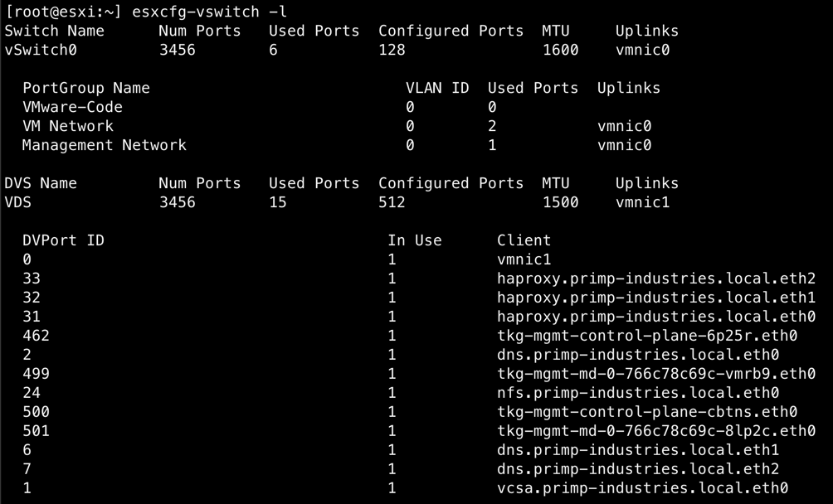Click the vmnic1 uplink of VDS
Image resolution: width=833 pixels, height=504 pixels.
[x=642, y=202]
